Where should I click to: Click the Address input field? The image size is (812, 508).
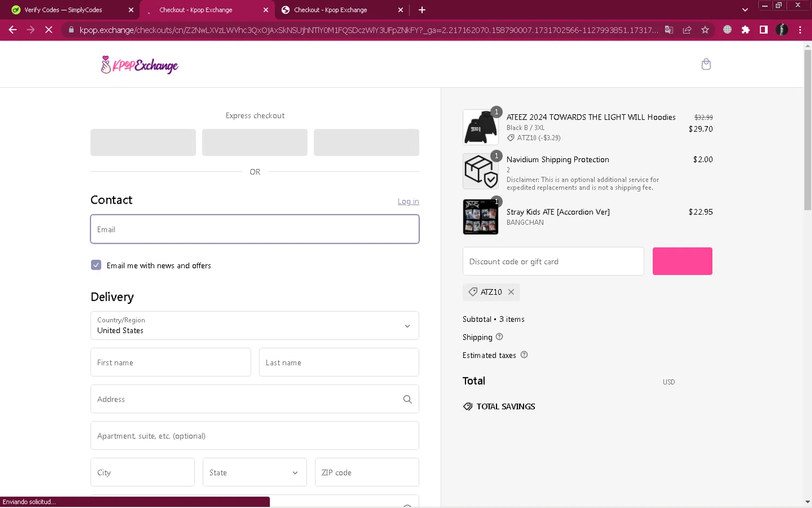pos(254,399)
